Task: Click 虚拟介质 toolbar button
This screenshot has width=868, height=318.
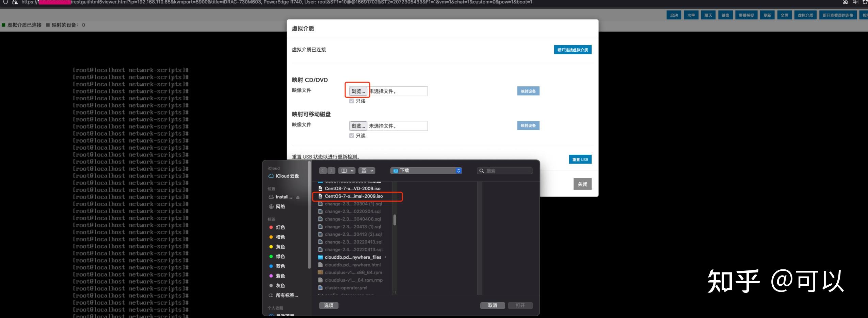Action: (x=805, y=15)
